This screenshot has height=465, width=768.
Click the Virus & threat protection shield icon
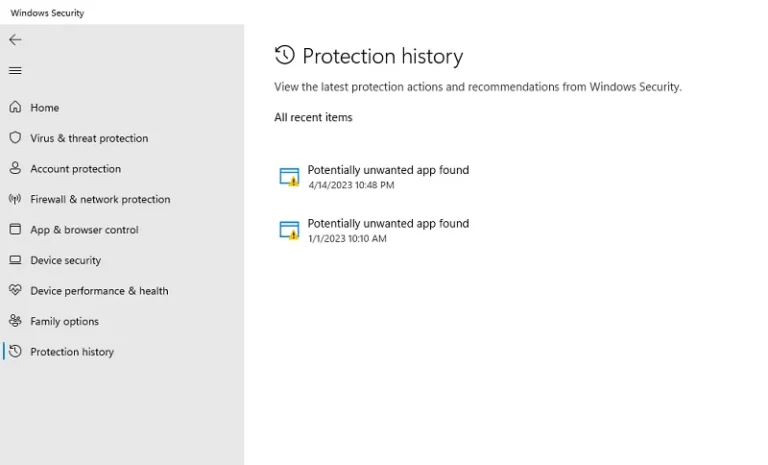[15, 138]
